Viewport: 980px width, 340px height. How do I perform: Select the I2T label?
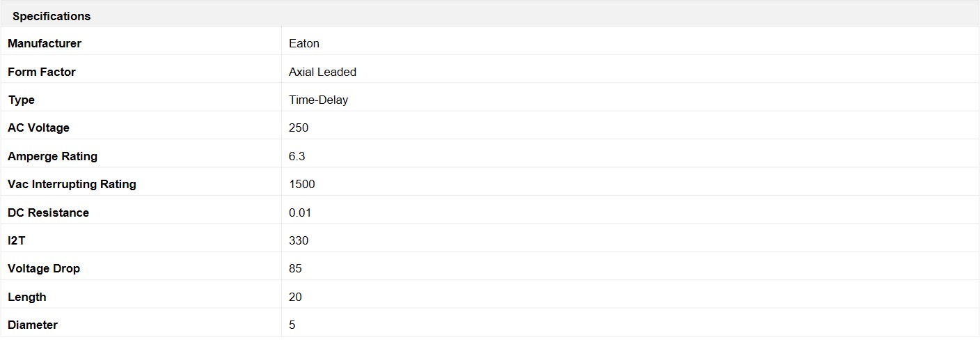coord(17,240)
